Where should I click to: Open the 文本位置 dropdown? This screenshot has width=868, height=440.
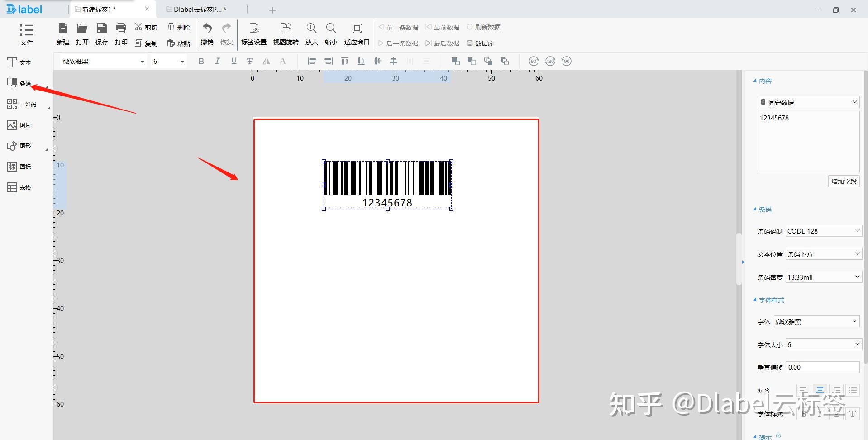tap(824, 254)
